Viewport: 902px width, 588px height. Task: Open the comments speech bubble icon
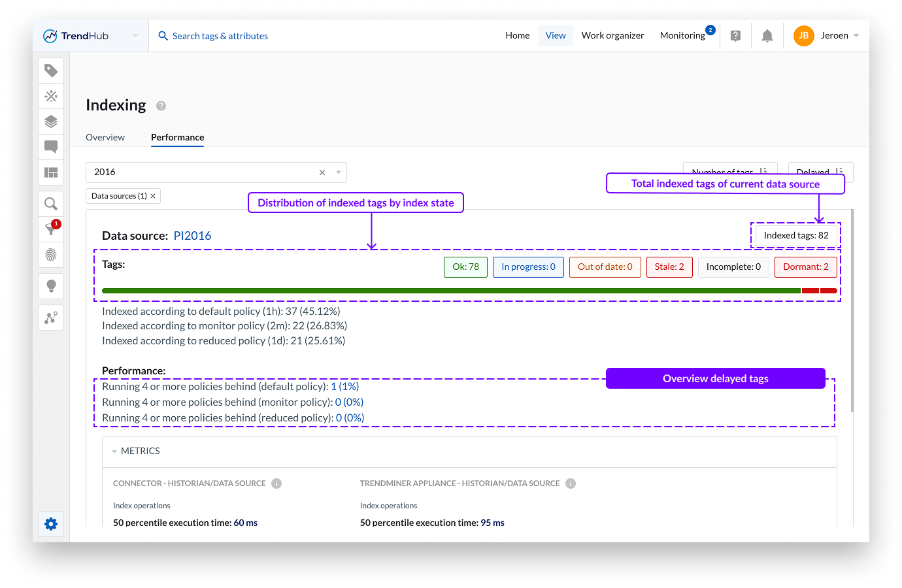(x=51, y=147)
